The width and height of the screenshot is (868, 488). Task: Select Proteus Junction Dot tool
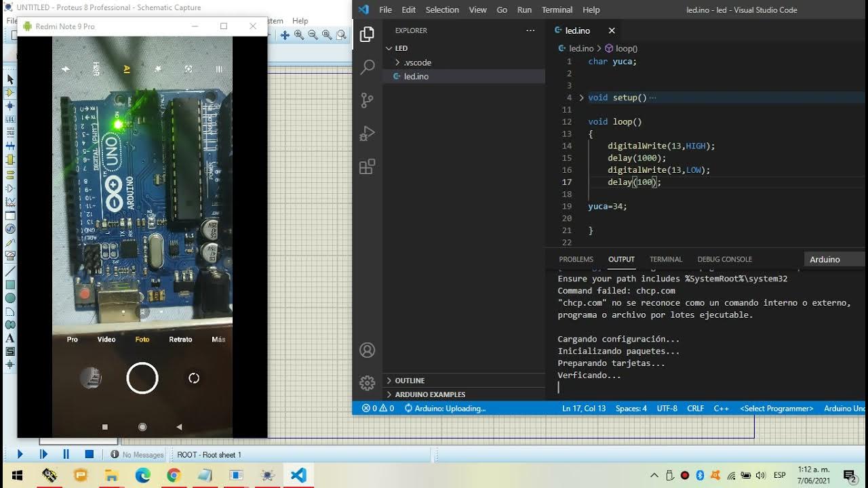tap(10, 106)
